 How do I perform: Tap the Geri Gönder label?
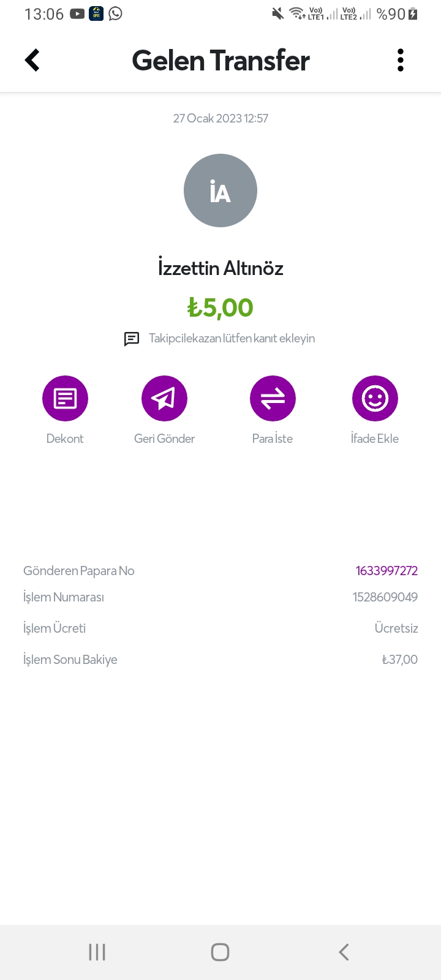tap(164, 439)
